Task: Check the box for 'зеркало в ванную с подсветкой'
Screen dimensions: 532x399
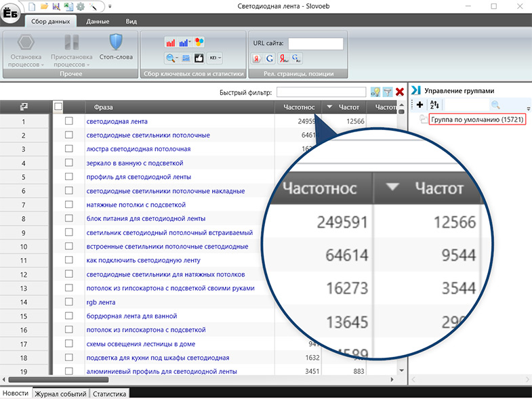Action: click(x=69, y=163)
